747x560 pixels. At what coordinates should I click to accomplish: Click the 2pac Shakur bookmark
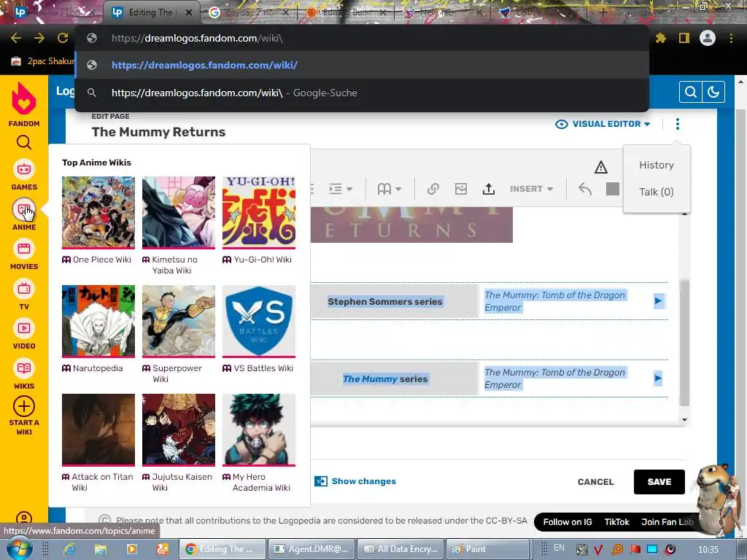[x=43, y=61]
